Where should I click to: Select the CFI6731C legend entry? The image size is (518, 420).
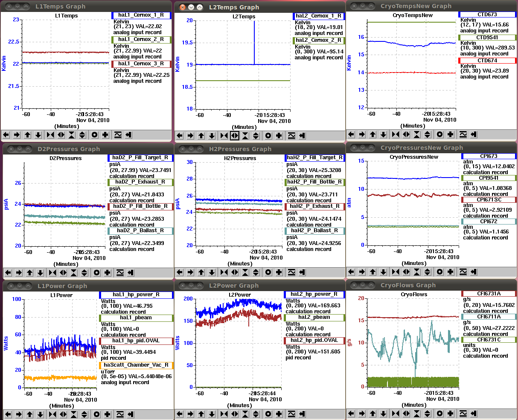pyautogui.click(x=489, y=340)
